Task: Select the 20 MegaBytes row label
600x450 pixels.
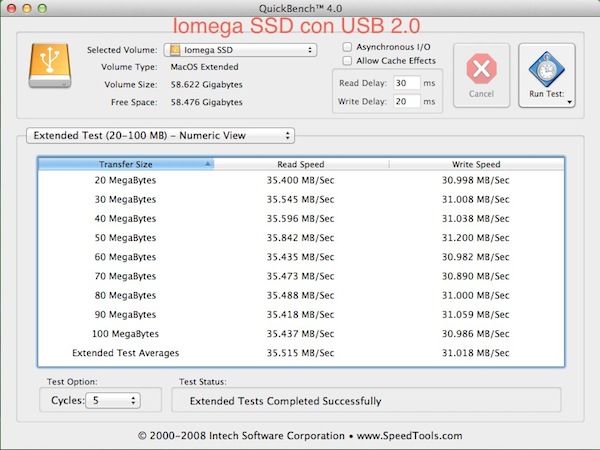Action: tap(126, 180)
